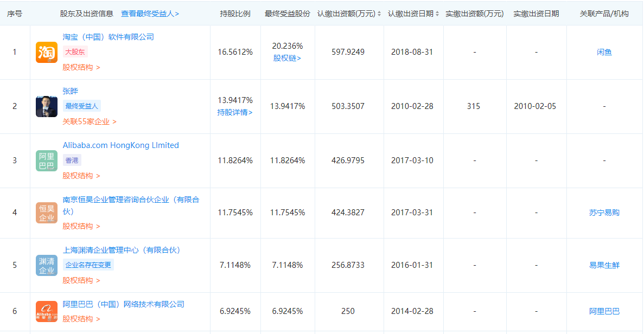Click the 持股比例 column header

235,14
